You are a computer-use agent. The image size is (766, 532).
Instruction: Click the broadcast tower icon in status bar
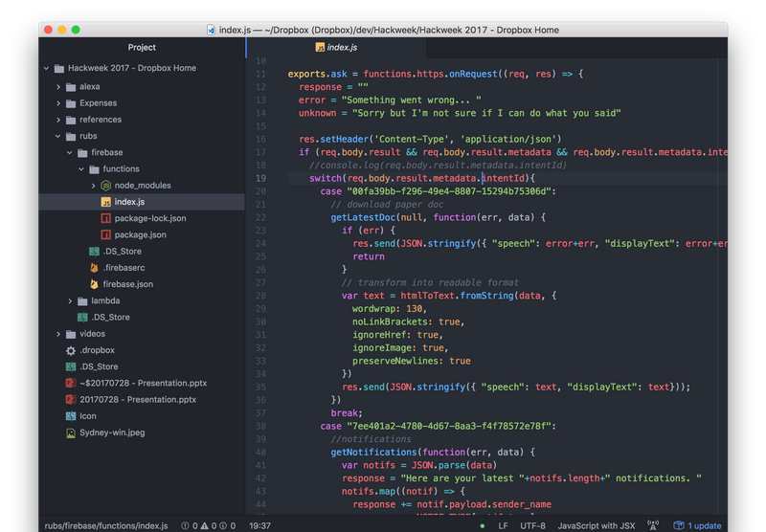(653, 525)
